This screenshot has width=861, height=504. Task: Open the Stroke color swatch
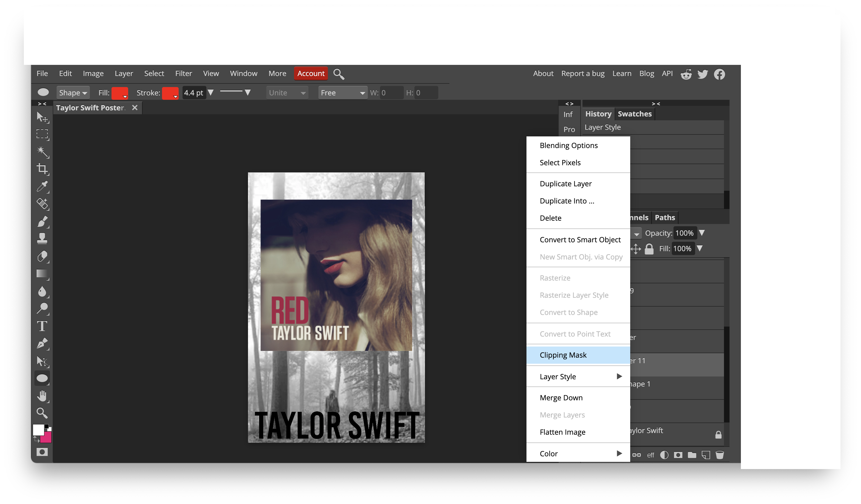pyautogui.click(x=170, y=93)
